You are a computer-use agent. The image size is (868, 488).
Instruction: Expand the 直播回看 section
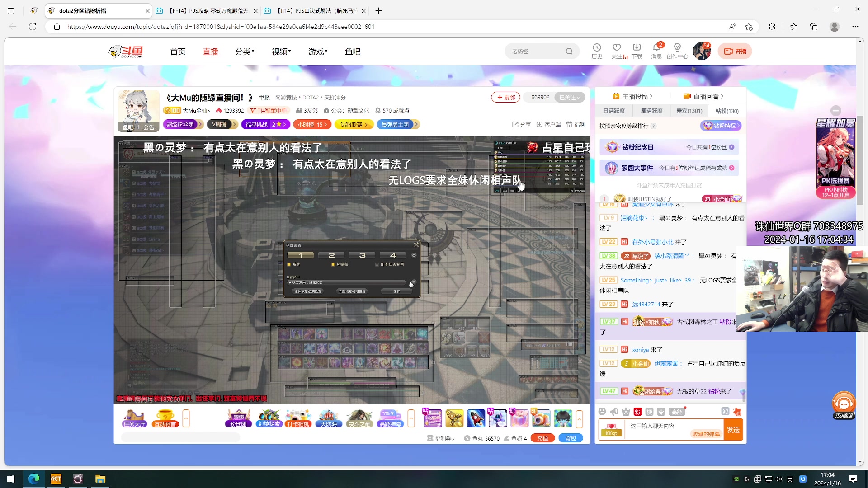click(x=703, y=96)
